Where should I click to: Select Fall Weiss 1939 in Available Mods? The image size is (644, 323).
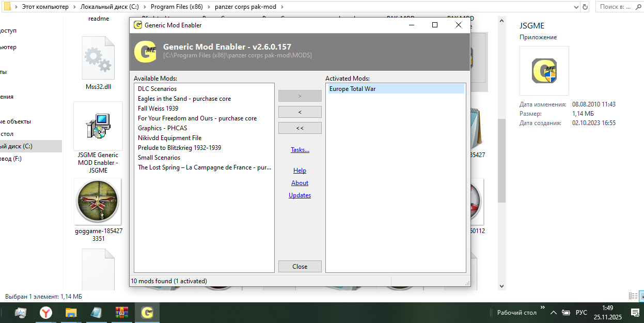tap(158, 109)
